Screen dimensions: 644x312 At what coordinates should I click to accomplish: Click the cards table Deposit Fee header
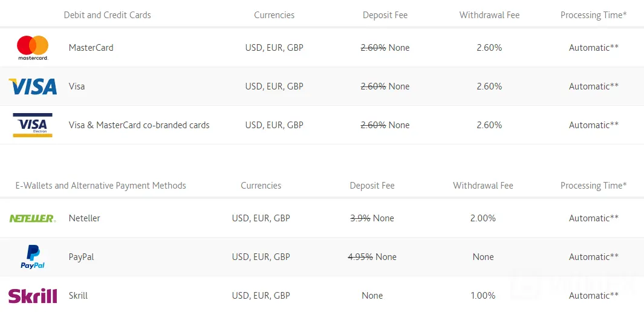(385, 15)
